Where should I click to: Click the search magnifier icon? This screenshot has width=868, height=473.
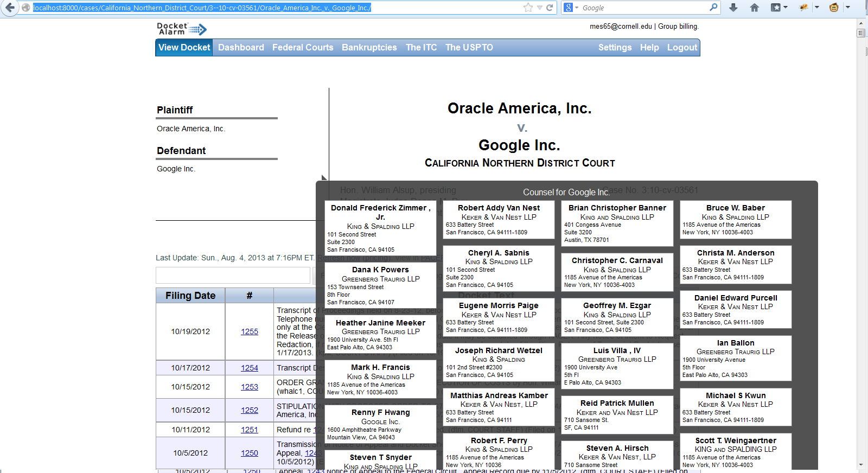pyautogui.click(x=713, y=8)
